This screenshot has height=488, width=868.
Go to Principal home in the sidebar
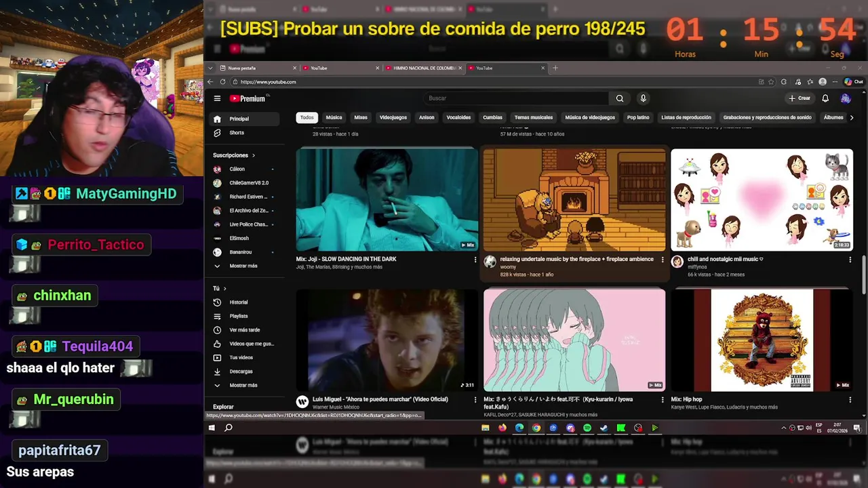click(245, 119)
